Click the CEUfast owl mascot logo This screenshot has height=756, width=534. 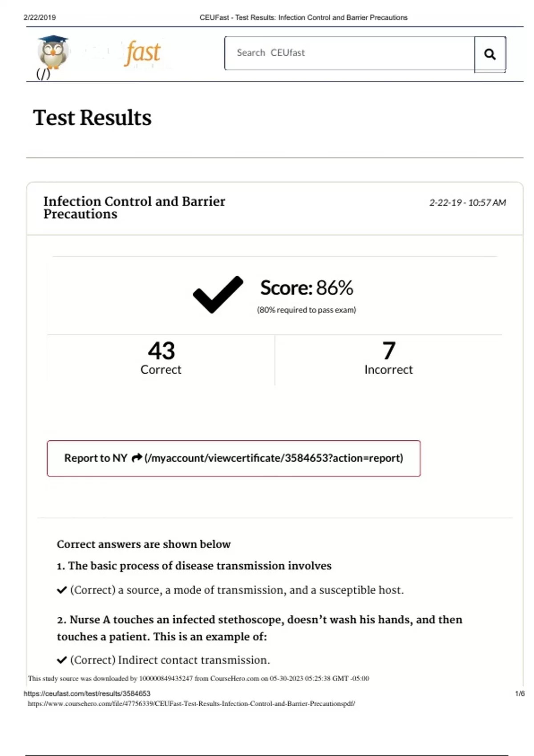53,53
